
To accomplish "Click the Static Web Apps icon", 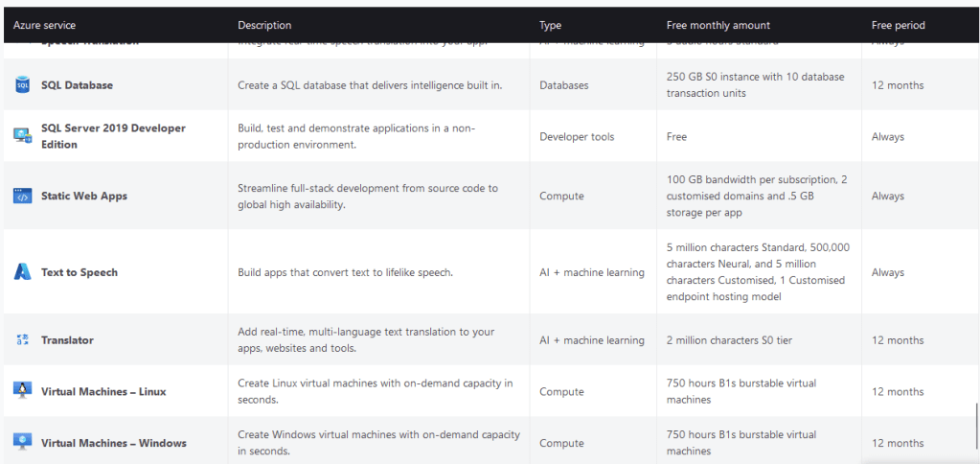I will pyautogui.click(x=23, y=196).
